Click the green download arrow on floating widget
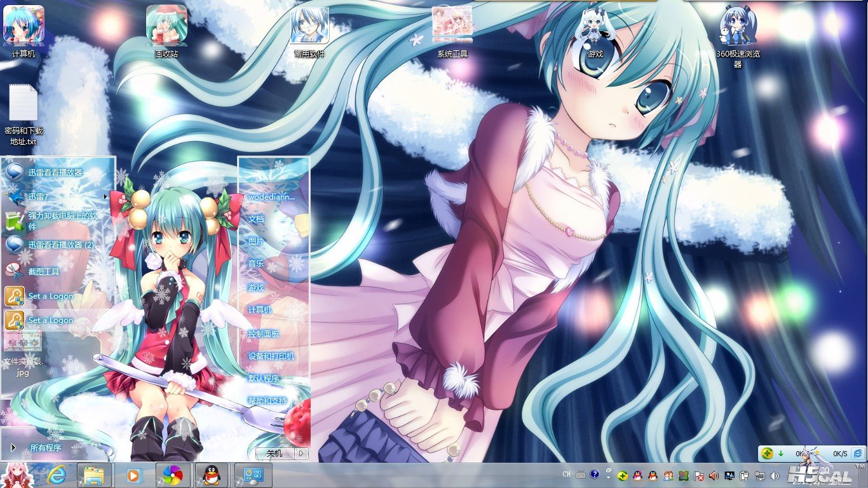This screenshot has height=488, width=868. coord(780,453)
